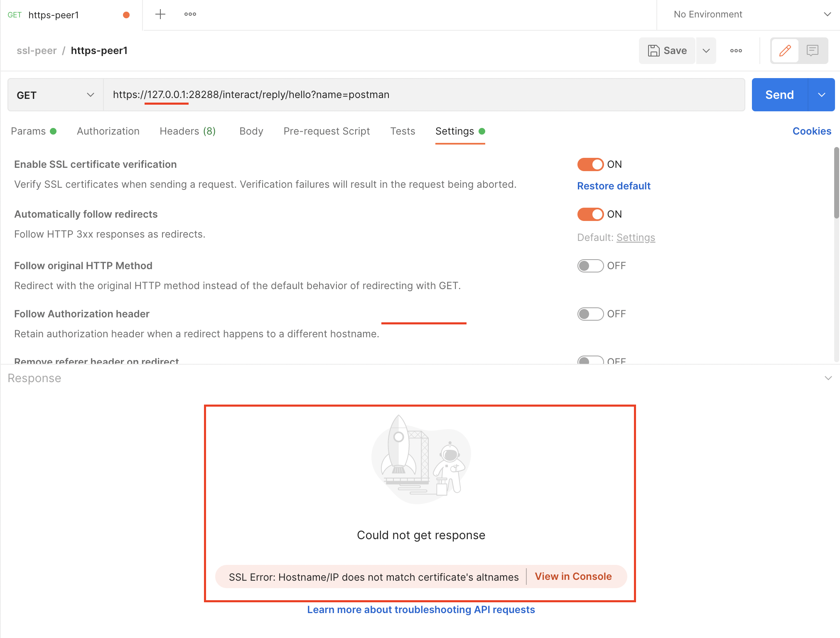840x638 pixels.
Task: Click the Save dropdown arrow
Action: 707,50
